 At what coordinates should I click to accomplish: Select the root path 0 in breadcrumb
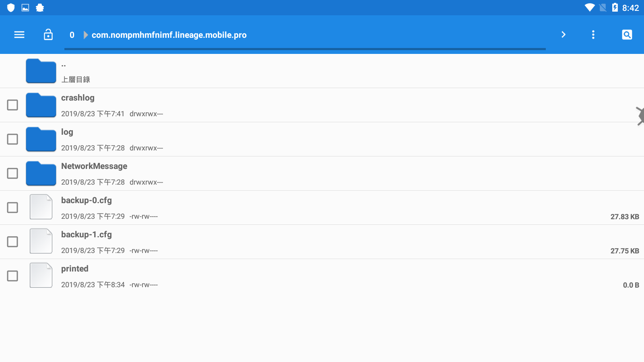coord(72,35)
